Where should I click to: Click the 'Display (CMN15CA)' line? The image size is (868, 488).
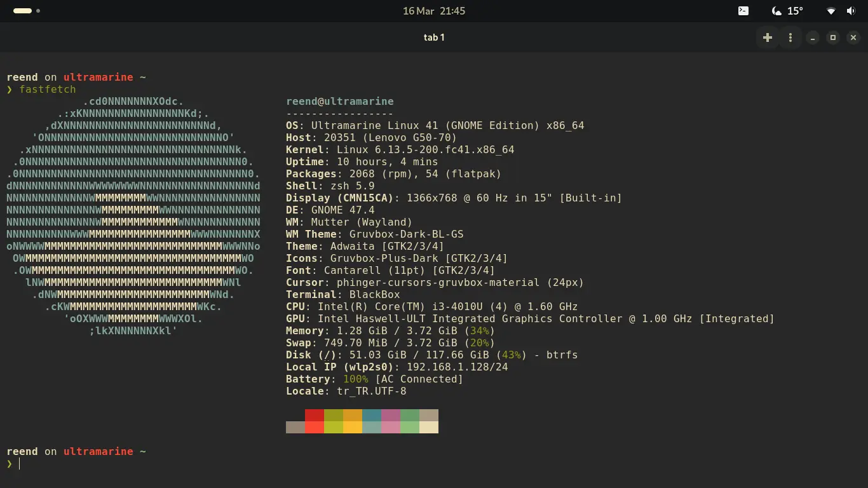[454, 198]
